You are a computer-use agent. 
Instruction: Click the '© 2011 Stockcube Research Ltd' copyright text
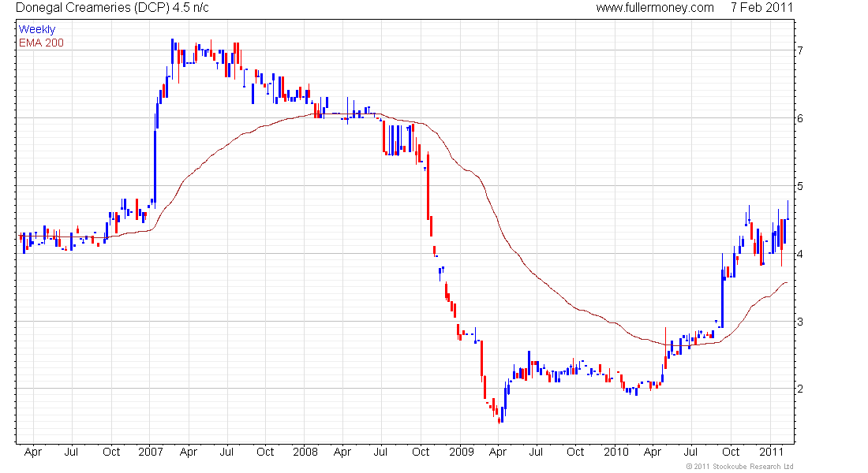click(x=739, y=467)
